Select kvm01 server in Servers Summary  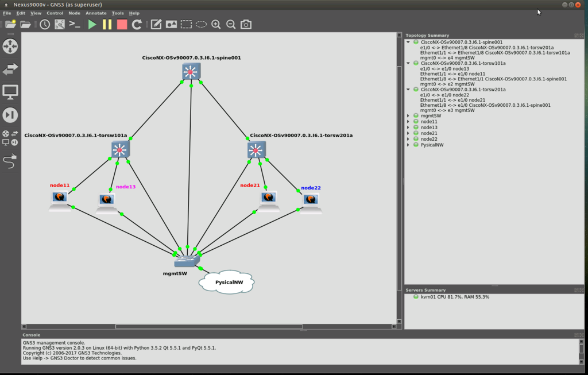pos(455,297)
